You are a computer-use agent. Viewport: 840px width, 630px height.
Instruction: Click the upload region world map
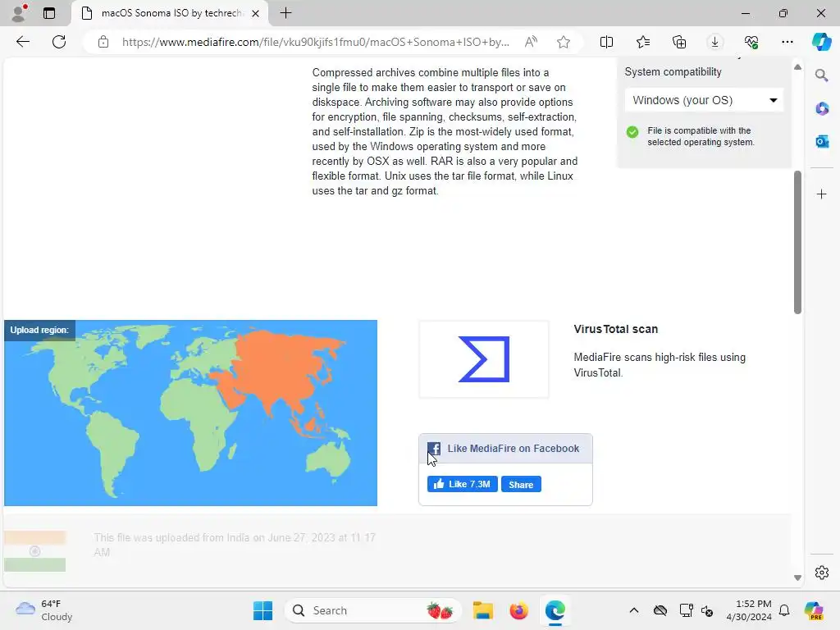(x=190, y=413)
